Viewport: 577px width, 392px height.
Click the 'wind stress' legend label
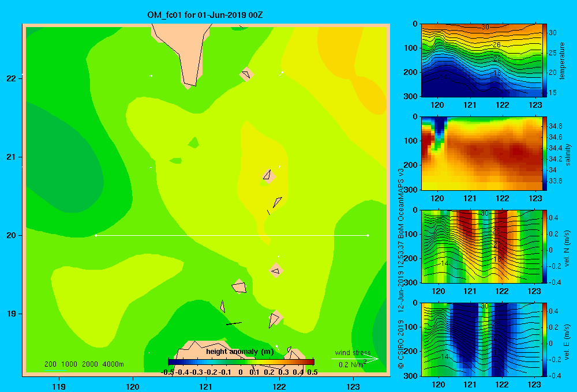pyautogui.click(x=353, y=353)
